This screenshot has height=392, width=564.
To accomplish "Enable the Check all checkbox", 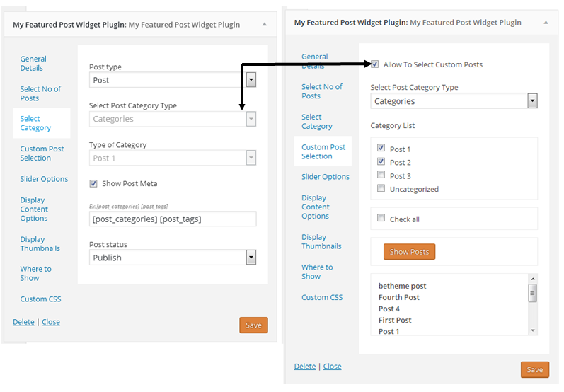I will (x=381, y=219).
